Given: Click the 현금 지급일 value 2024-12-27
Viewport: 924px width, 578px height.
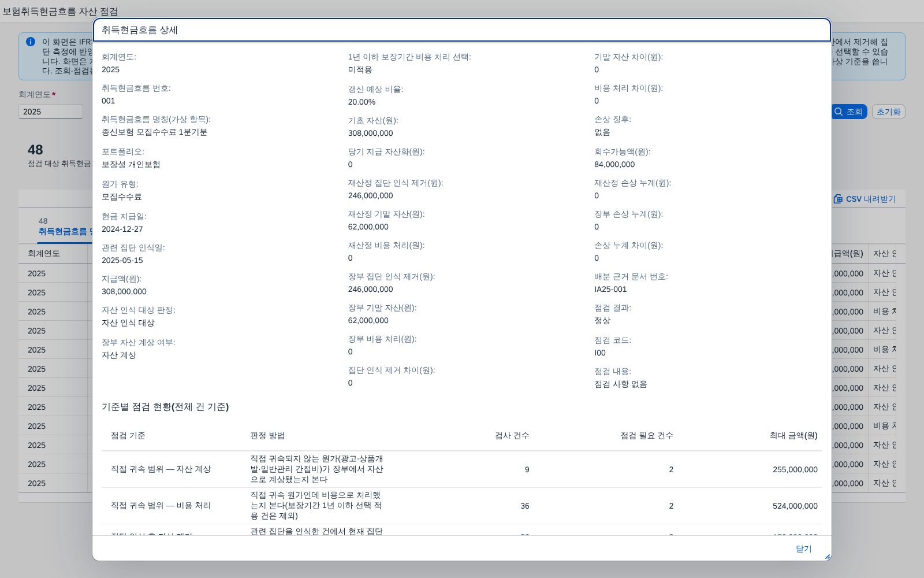Looking at the screenshot, I should coord(122,229).
